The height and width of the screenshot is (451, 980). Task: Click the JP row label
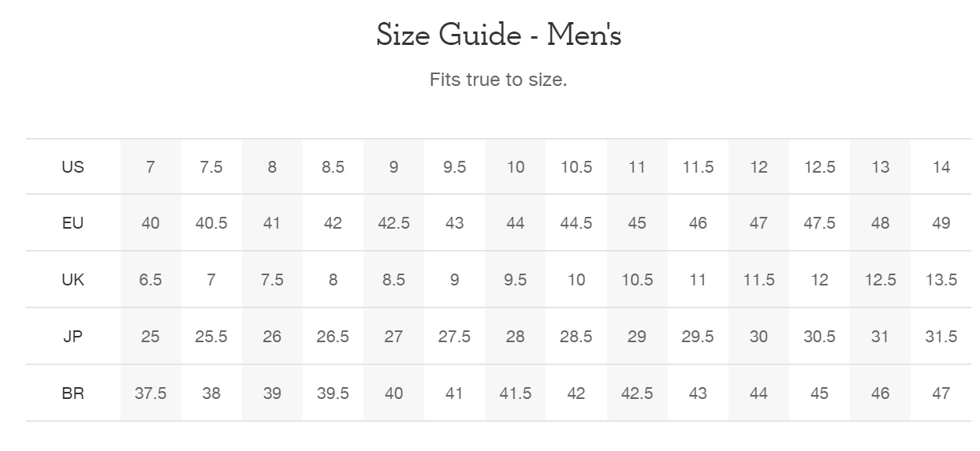pyautogui.click(x=73, y=337)
